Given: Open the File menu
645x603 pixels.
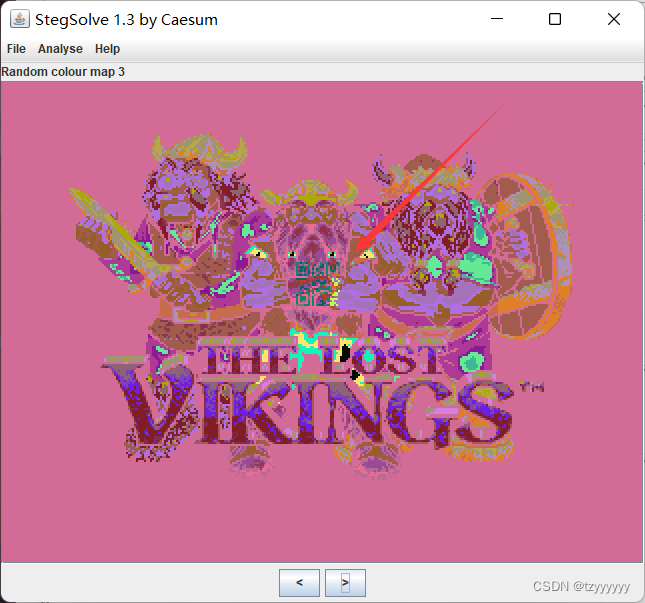Looking at the screenshot, I should click(16, 49).
